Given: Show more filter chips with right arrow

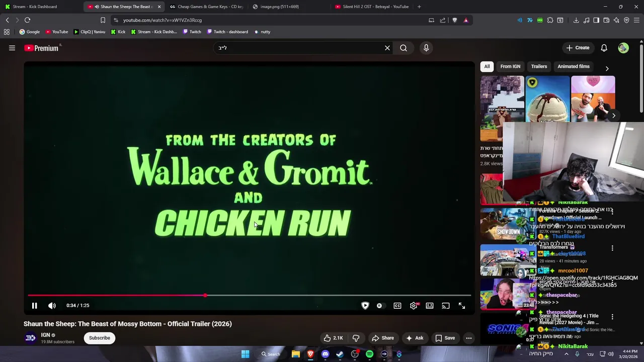Looking at the screenshot, I should tap(607, 68).
